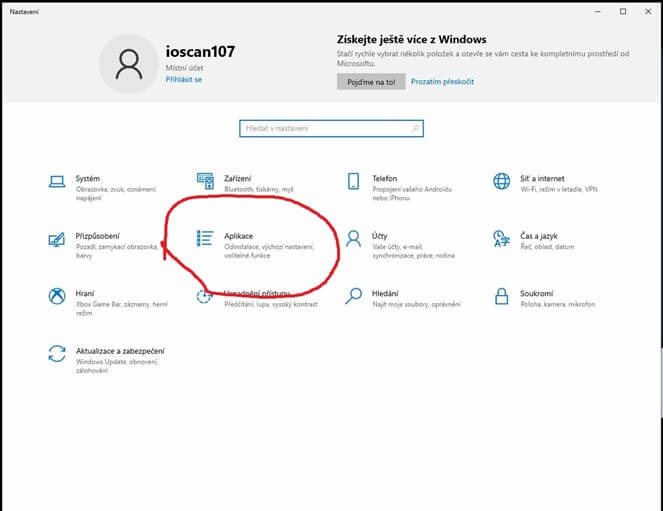This screenshot has width=663, height=511.
Task: Open the Systém laptop icon
Action: pos(57,182)
